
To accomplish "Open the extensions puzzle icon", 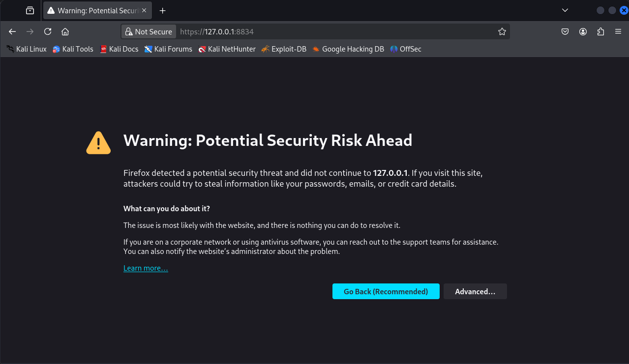I will (600, 31).
